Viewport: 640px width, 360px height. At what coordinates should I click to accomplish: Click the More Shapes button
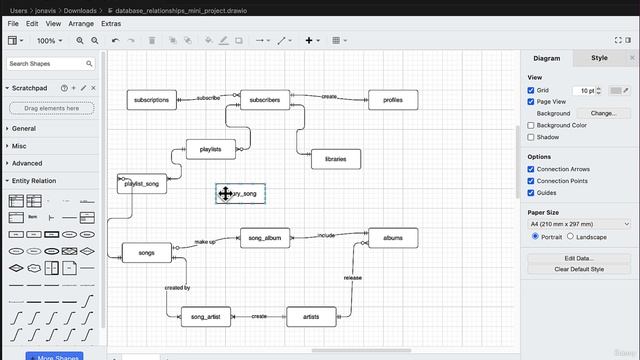pos(54,356)
